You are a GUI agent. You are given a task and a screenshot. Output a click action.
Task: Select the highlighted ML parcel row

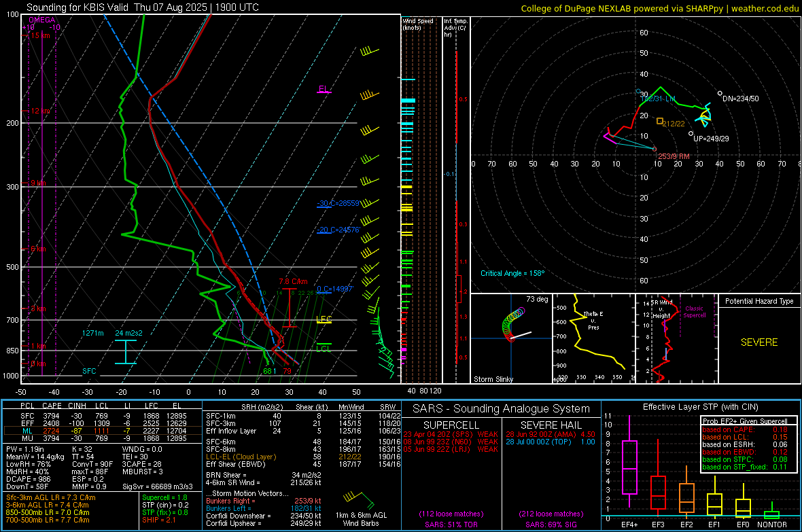pos(103,431)
